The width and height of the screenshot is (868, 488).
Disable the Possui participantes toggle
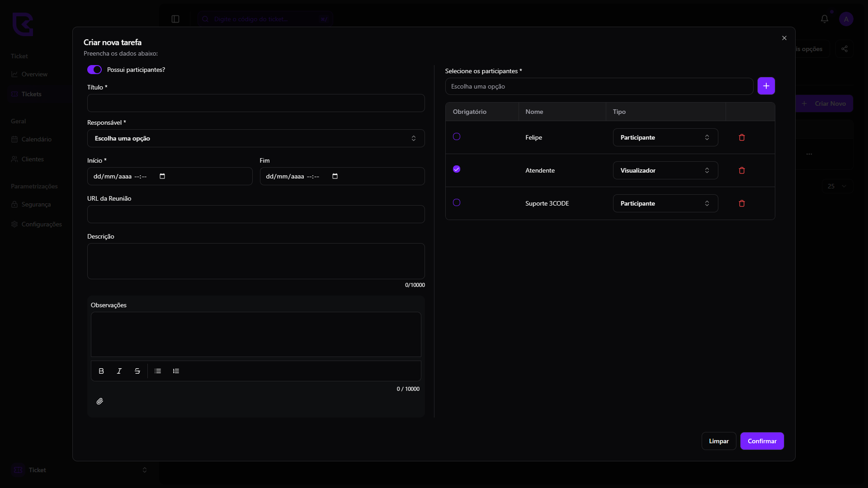coord(94,70)
